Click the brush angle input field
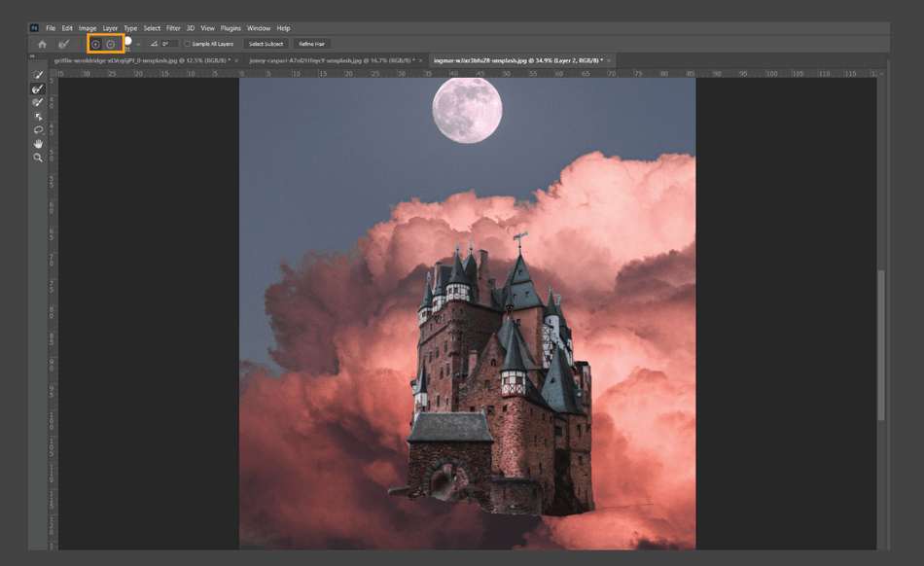The image size is (924, 566). pyautogui.click(x=169, y=44)
